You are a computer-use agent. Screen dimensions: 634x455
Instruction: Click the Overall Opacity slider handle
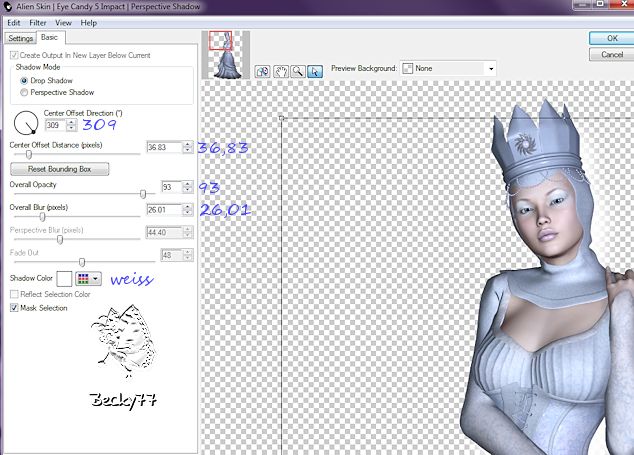(143, 194)
